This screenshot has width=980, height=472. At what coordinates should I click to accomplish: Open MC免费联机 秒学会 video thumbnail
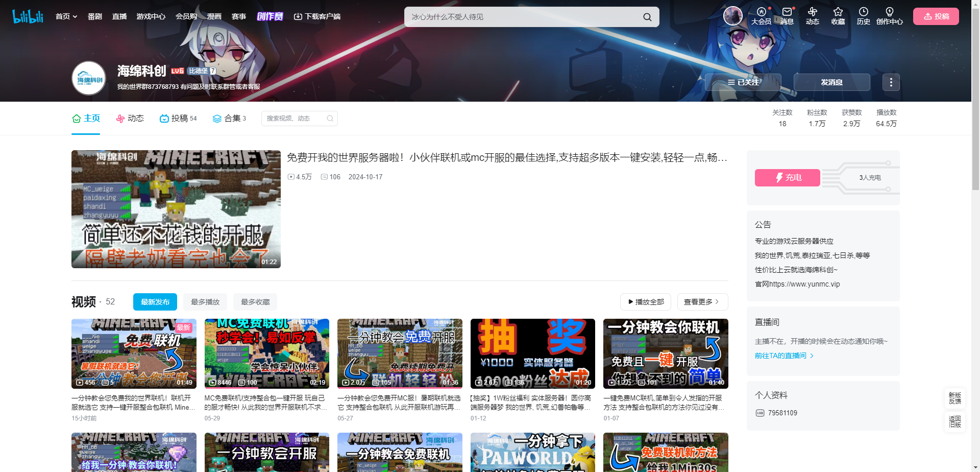click(267, 353)
